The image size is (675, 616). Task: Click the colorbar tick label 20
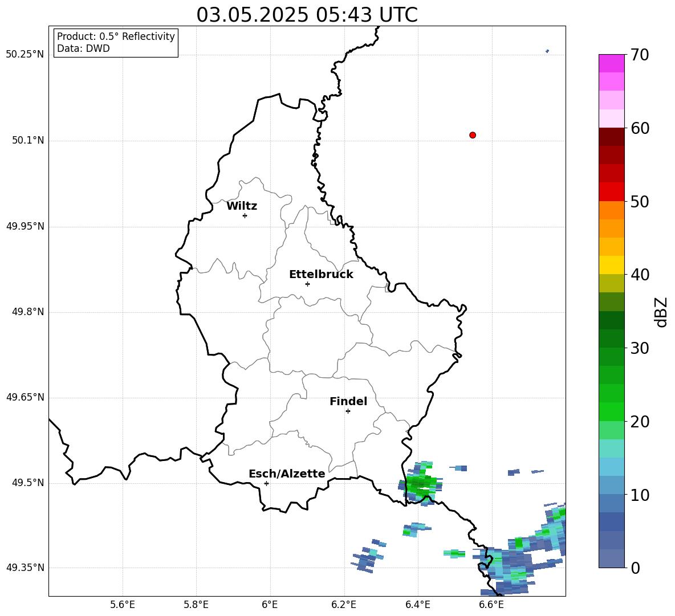(640, 422)
